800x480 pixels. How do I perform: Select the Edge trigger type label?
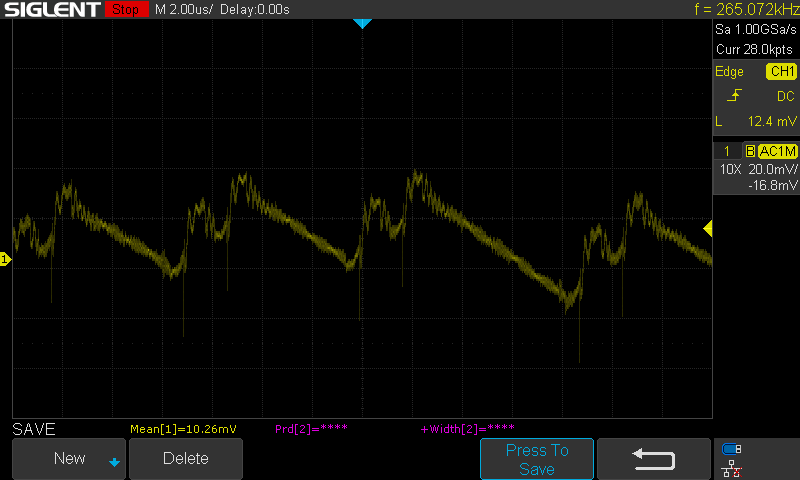729,72
